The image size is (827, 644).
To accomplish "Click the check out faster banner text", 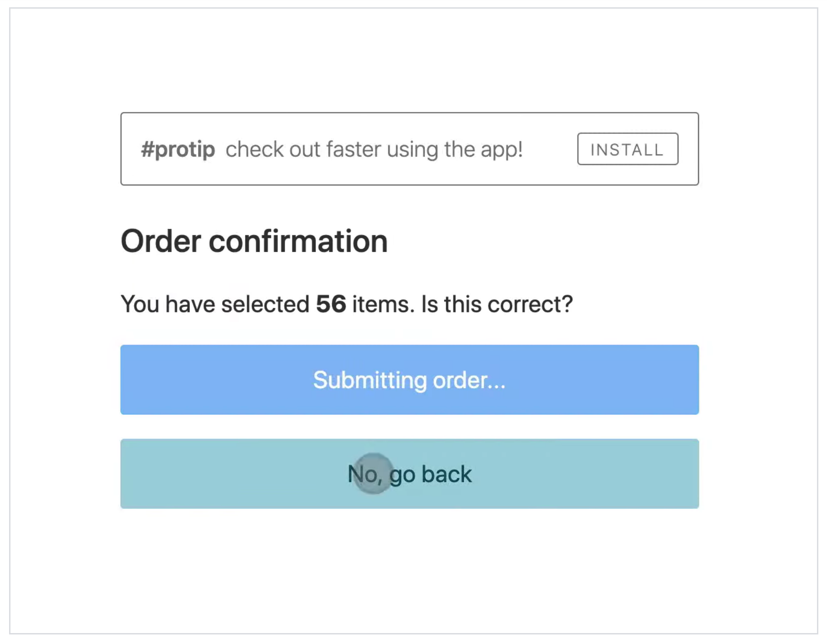I will [374, 149].
